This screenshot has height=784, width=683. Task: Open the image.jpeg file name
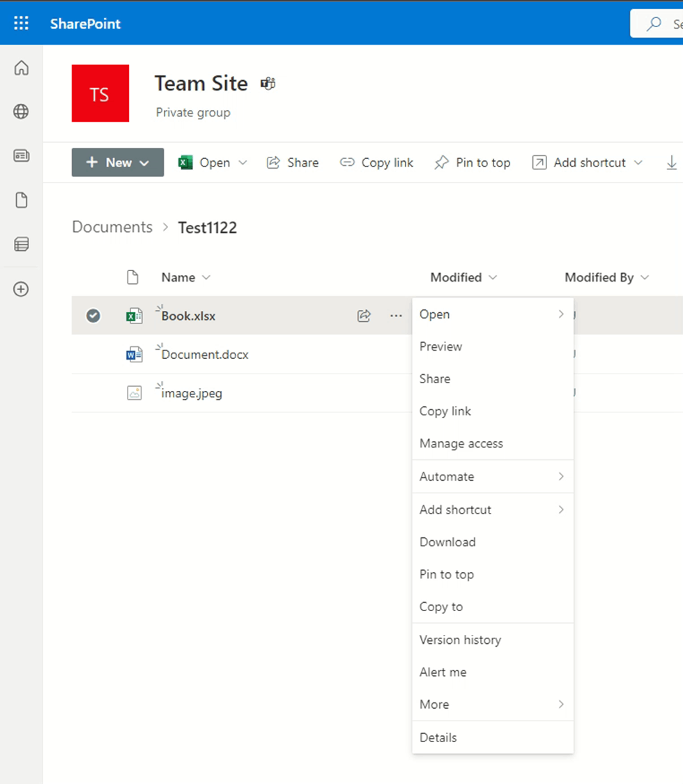[x=192, y=394]
